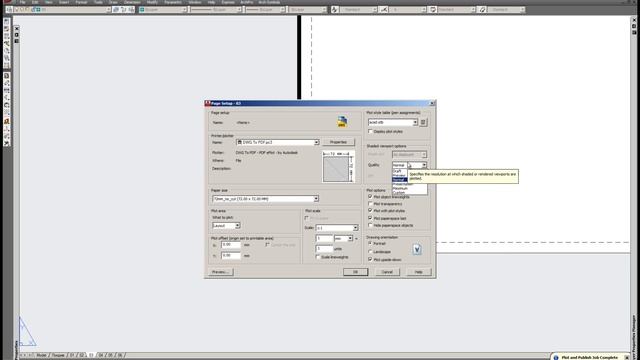Select Custom in the Quality list

(x=399, y=192)
